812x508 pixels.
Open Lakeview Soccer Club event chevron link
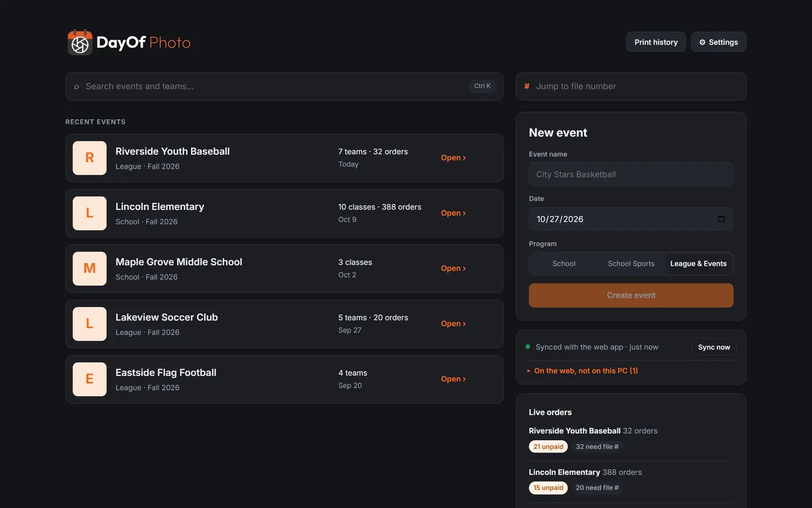click(x=453, y=324)
